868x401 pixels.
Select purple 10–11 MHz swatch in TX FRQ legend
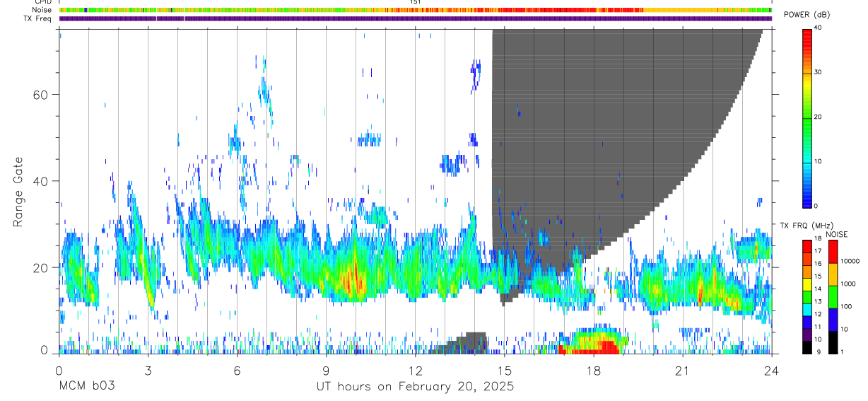pos(807,335)
